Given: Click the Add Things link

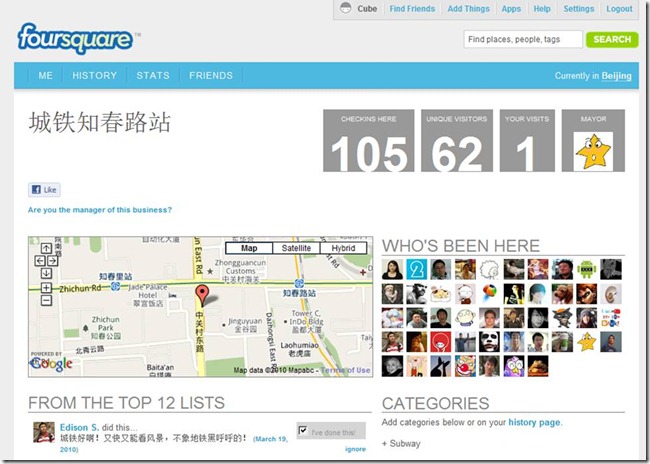Looking at the screenshot, I should 468,9.
